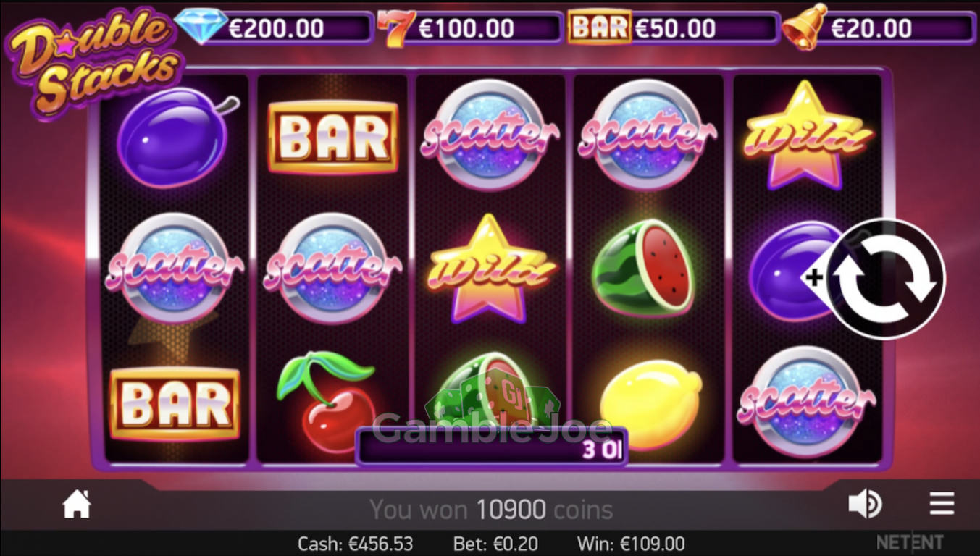Click the circular spin button

click(x=885, y=278)
